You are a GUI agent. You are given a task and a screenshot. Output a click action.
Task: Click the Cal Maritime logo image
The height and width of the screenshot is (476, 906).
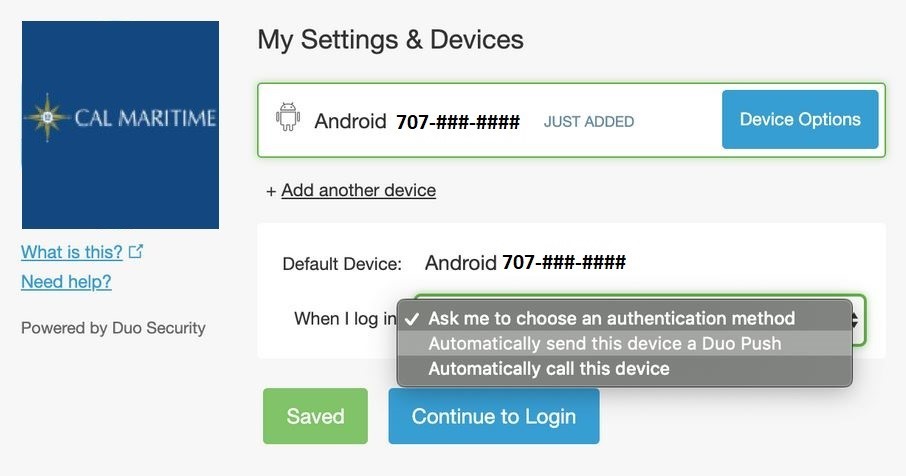point(120,125)
